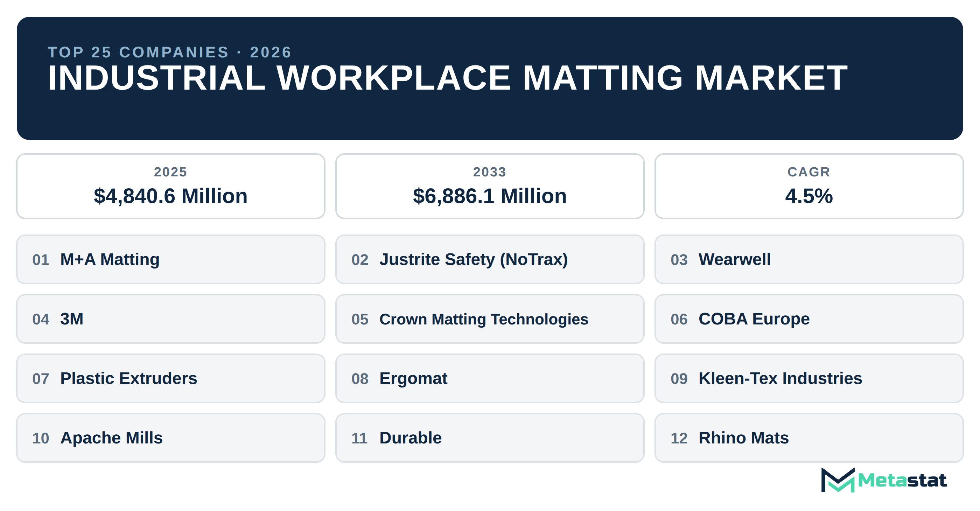Click the Top 25 Companies 2026 subtitle
This screenshot has height=511, width=980.
tap(170, 52)
